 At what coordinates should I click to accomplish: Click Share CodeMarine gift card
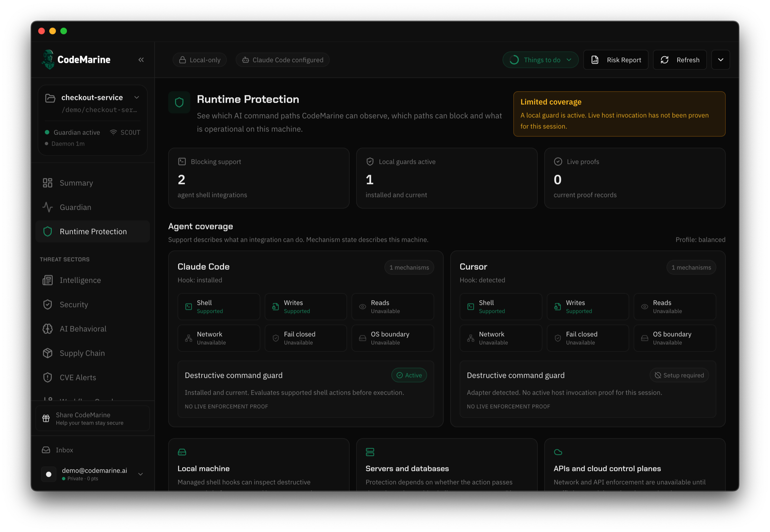pos(93,418)
